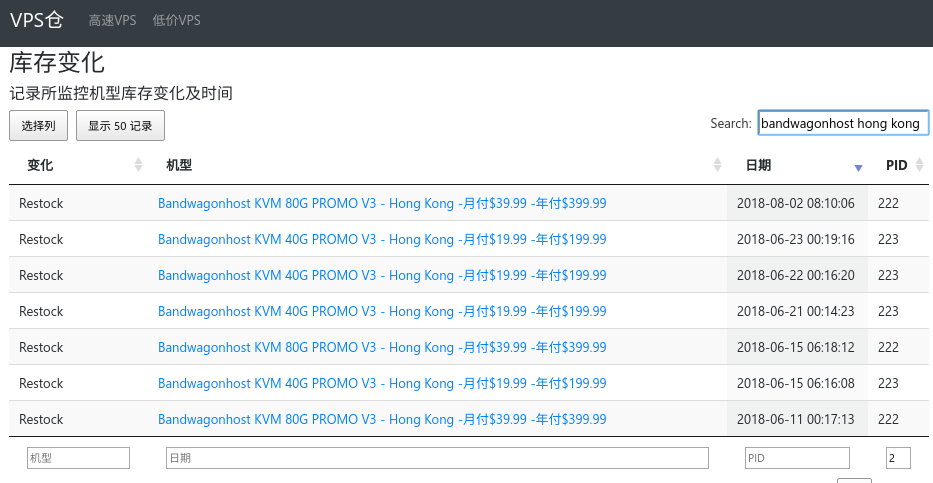
Task: Open 80G PROMO V3 link dated 2018-08-02
Action: point(382,203)
